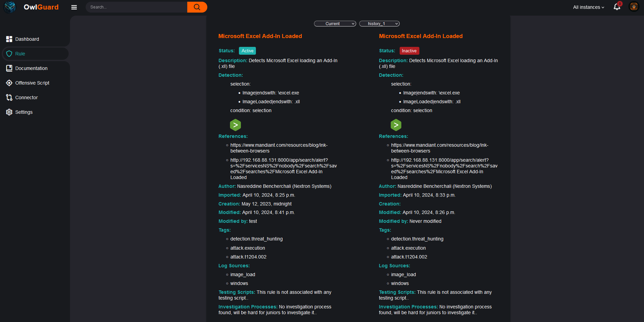Expand the history_1 version dropdown

(379, 24)
